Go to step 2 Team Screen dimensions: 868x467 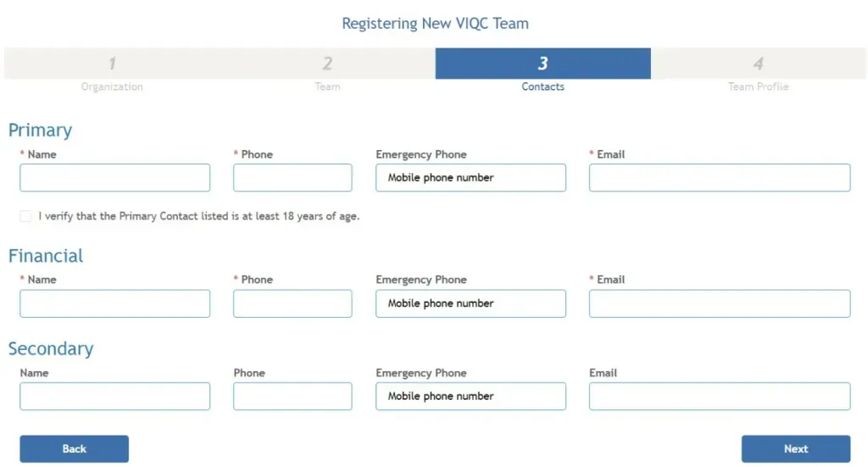click(327, 70)
